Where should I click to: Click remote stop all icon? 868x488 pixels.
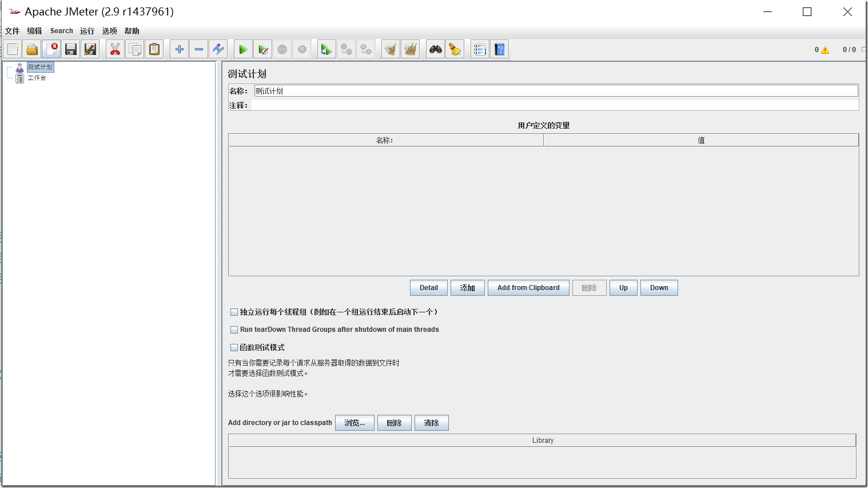click(347, 49)
